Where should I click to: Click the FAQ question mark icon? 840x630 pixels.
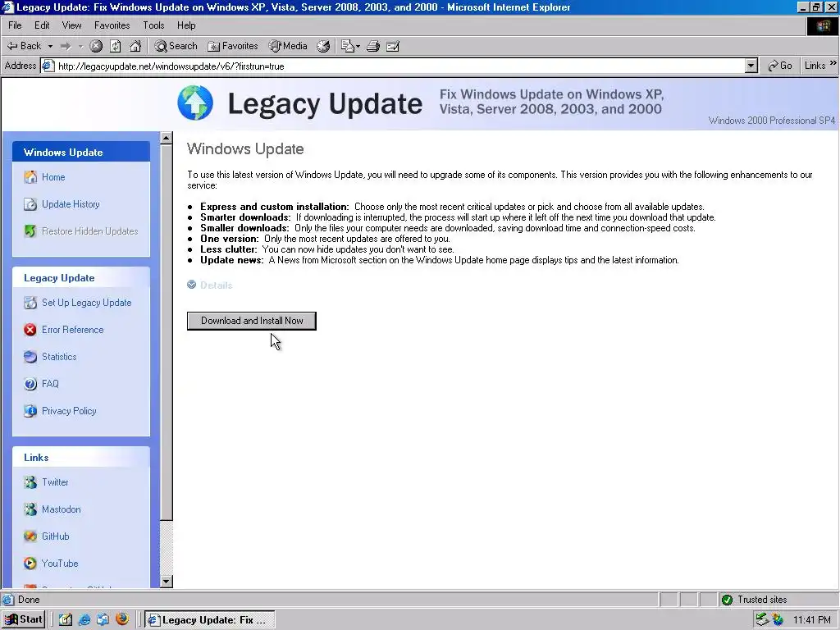point(30,384)
